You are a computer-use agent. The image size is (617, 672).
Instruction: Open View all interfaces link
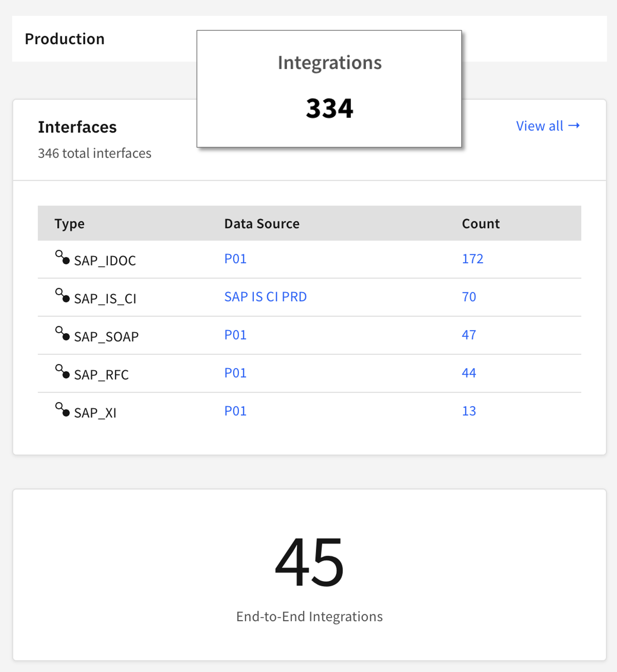point(547,126)
